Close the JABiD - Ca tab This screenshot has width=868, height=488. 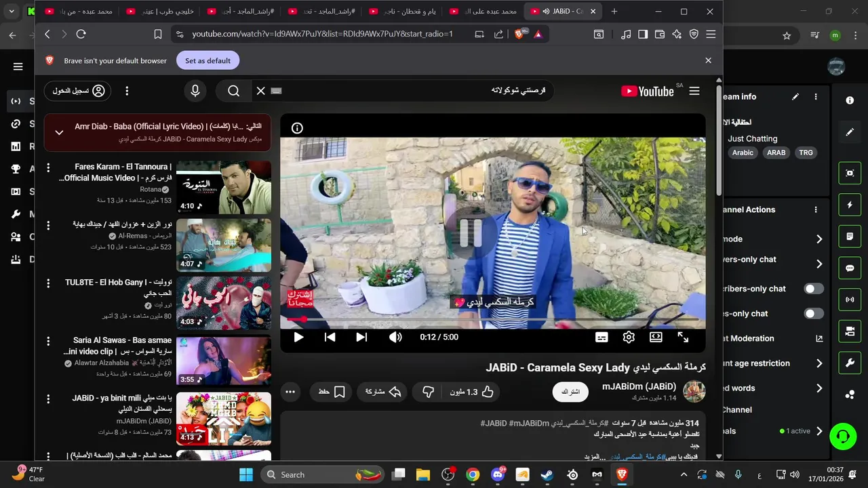click(593, 12)
